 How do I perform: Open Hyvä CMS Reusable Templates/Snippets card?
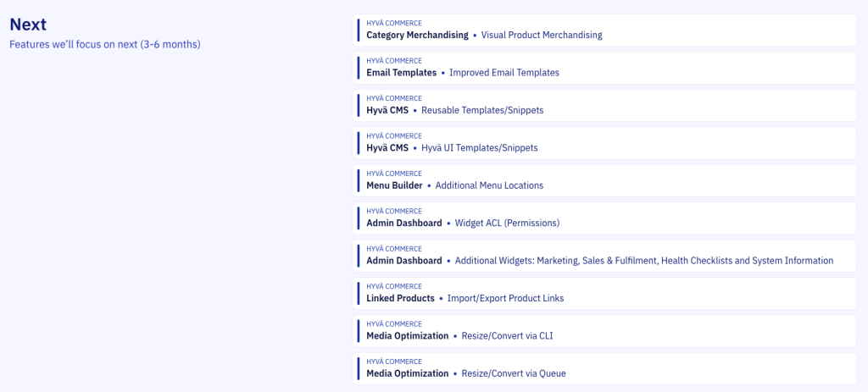click(604, 105)
